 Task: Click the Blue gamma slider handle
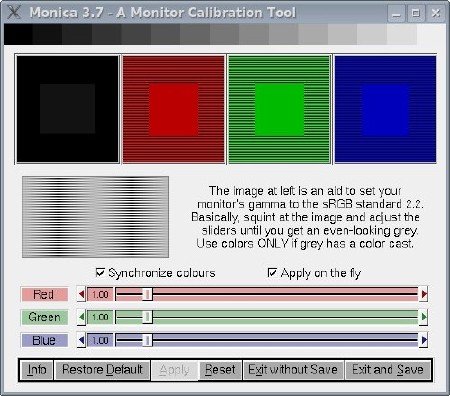coord(147,340)
